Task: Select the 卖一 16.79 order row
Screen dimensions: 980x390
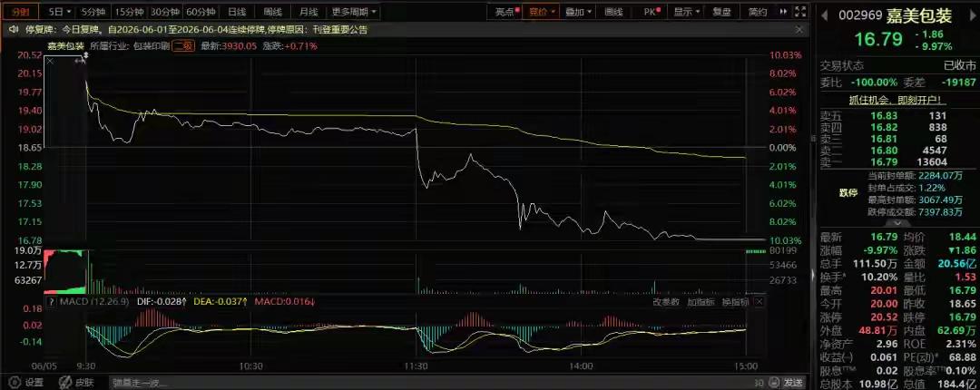Action: coord(897,161)
